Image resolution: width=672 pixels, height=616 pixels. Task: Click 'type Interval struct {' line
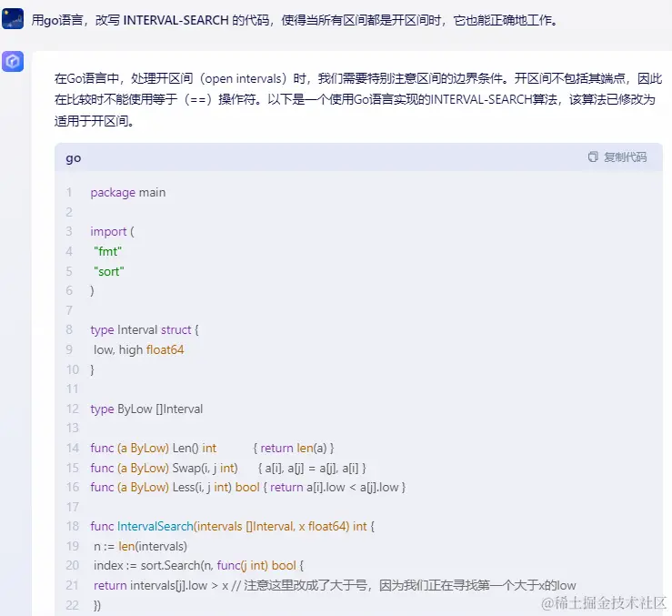145,330
